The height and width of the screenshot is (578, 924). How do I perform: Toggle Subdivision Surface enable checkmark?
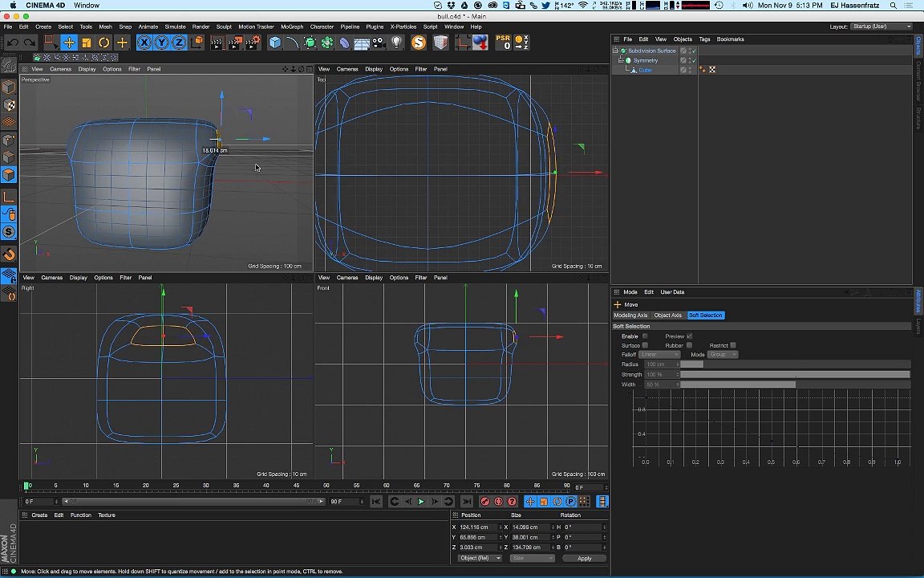coord(694,51)
